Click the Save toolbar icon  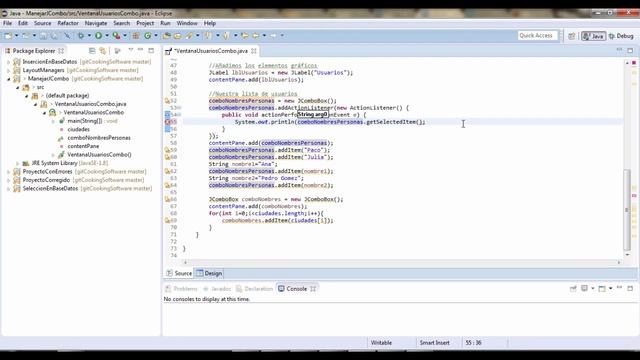click(x=43, y=36)
